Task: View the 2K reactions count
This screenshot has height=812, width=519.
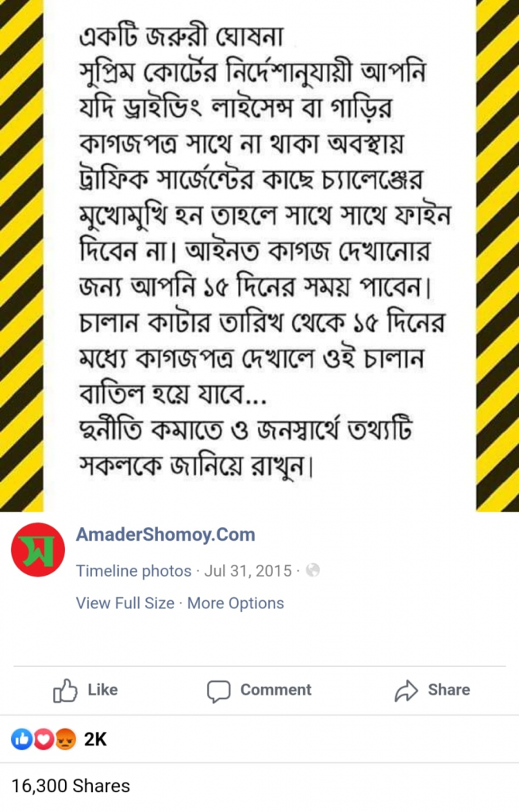Action: tap(95, 740)
